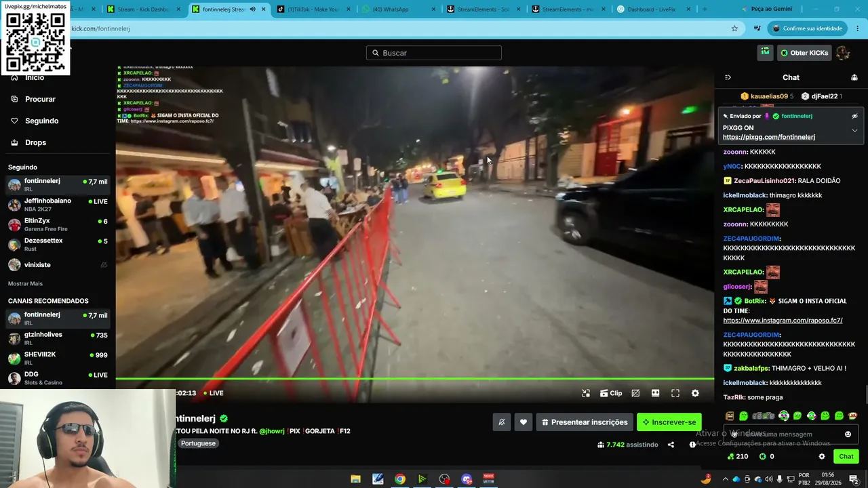Share the stream with share icon
This screenshot has height=488, width=868.
[671, 445]
